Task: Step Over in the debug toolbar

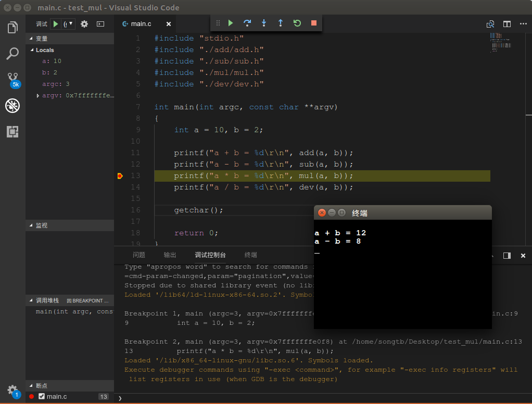Action: click(x=247, y=23)
